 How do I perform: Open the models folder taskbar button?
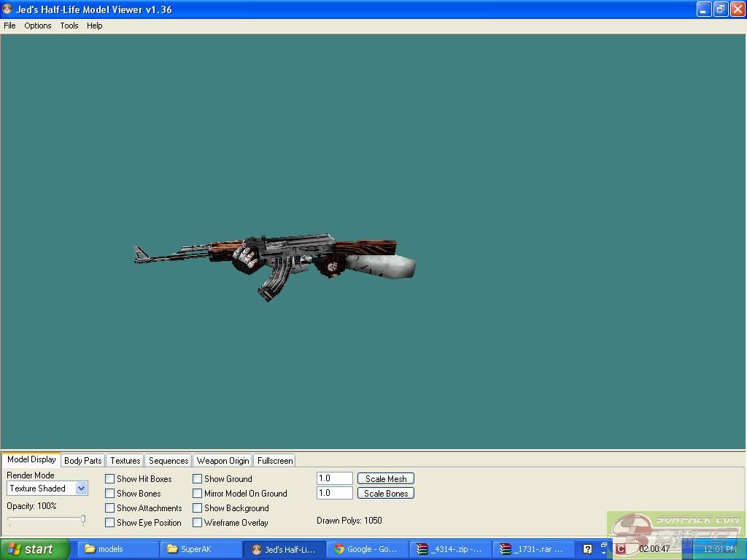[x=117, y=549]
